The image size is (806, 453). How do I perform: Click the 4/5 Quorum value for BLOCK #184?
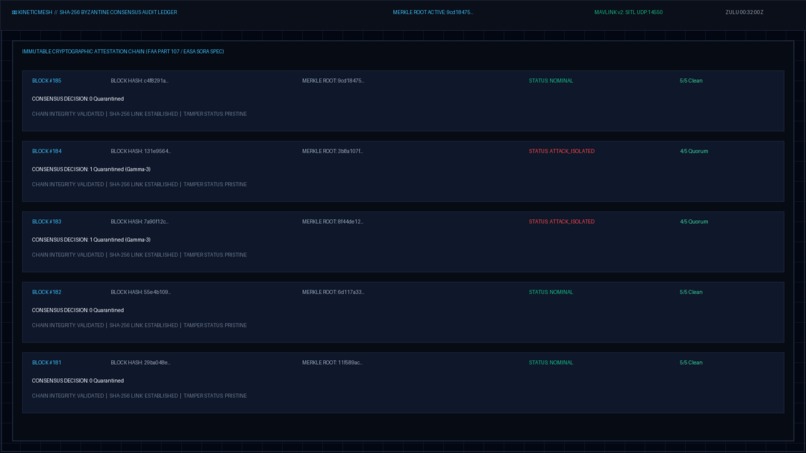click(x=693, y=151)
